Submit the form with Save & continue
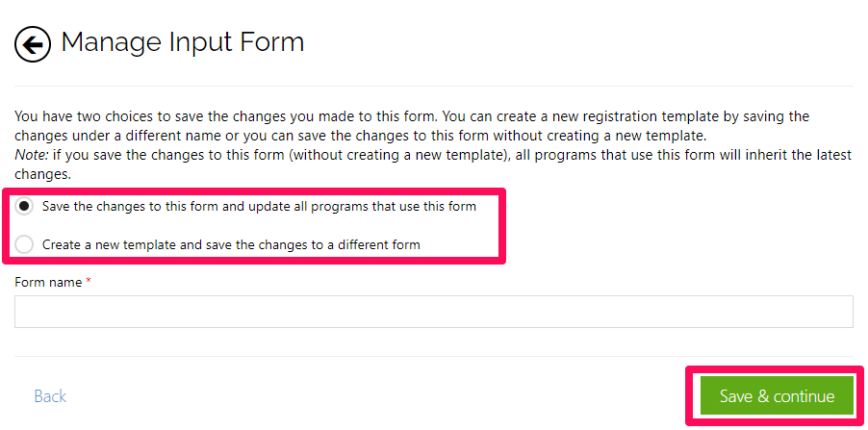This screenshot has height=430, width=868. pyautogui.click(x=777, y=396)
